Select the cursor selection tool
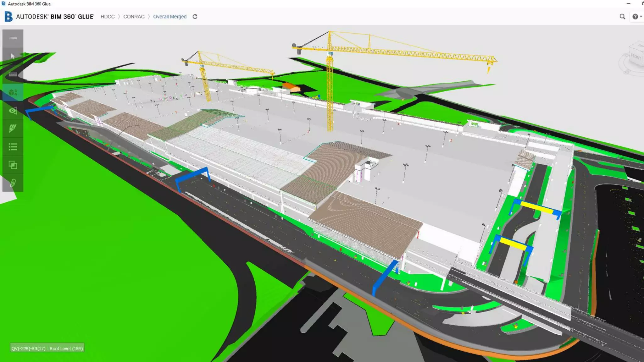 (x=13, y=56)
